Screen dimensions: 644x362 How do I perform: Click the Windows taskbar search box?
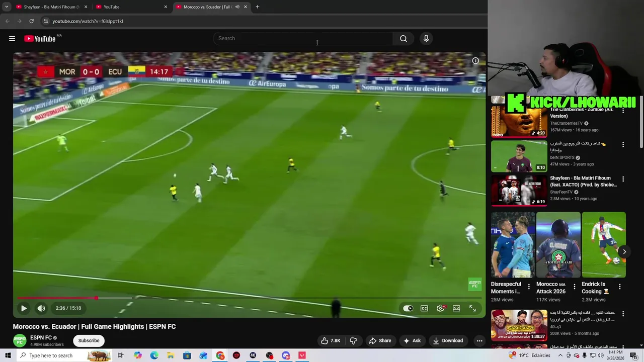coord(64,355)
